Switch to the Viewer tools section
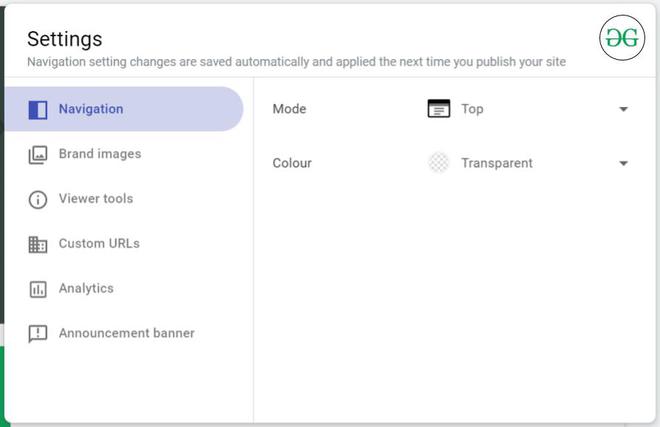The image size is (660, 427). [x=96, y=199]
